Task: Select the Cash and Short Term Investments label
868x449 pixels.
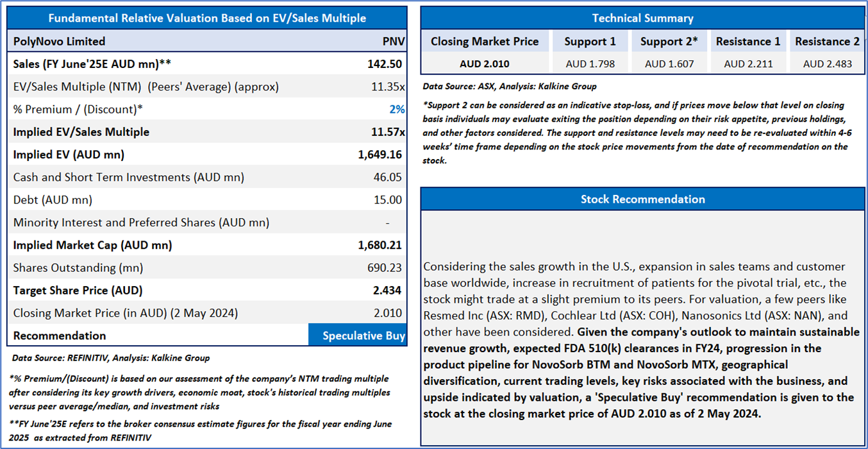Action: point(128,177)
